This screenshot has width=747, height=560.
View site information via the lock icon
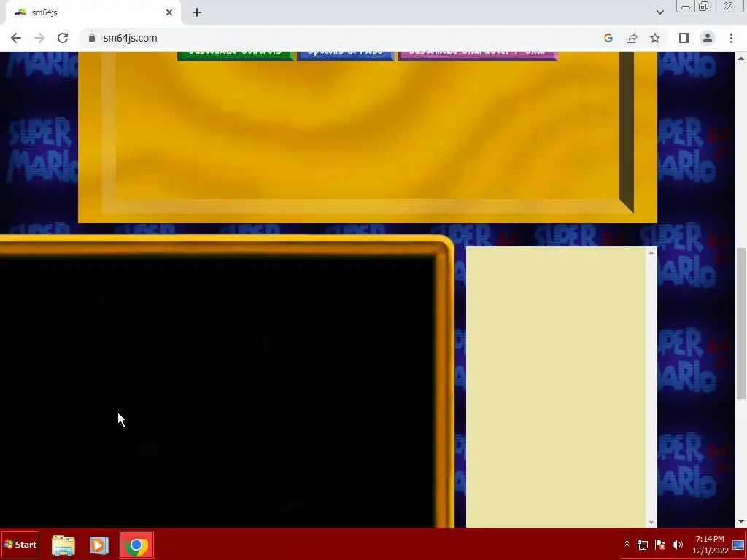92,38
